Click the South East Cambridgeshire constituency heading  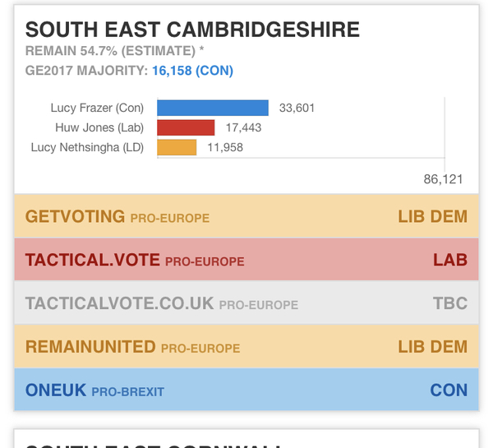(x=192, y=30)
